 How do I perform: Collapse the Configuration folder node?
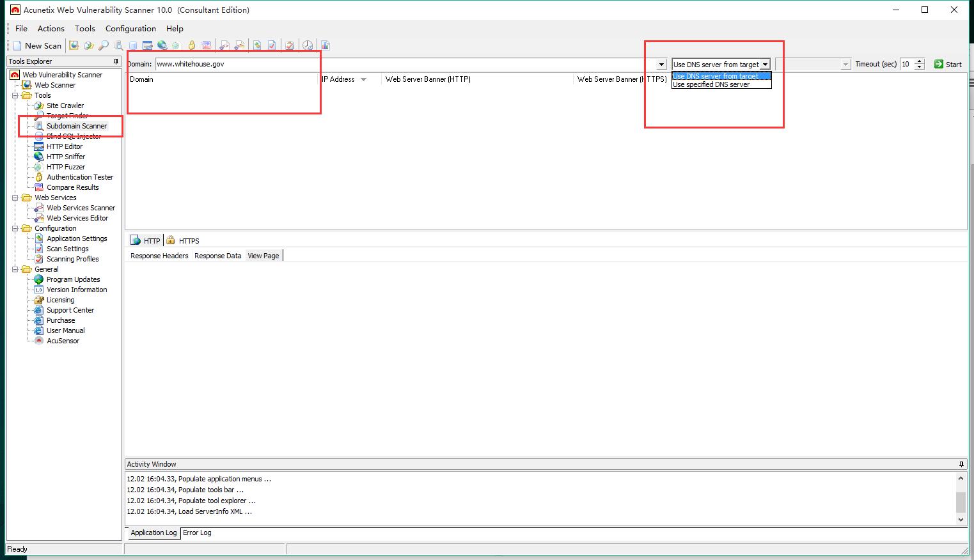[15, 228]
